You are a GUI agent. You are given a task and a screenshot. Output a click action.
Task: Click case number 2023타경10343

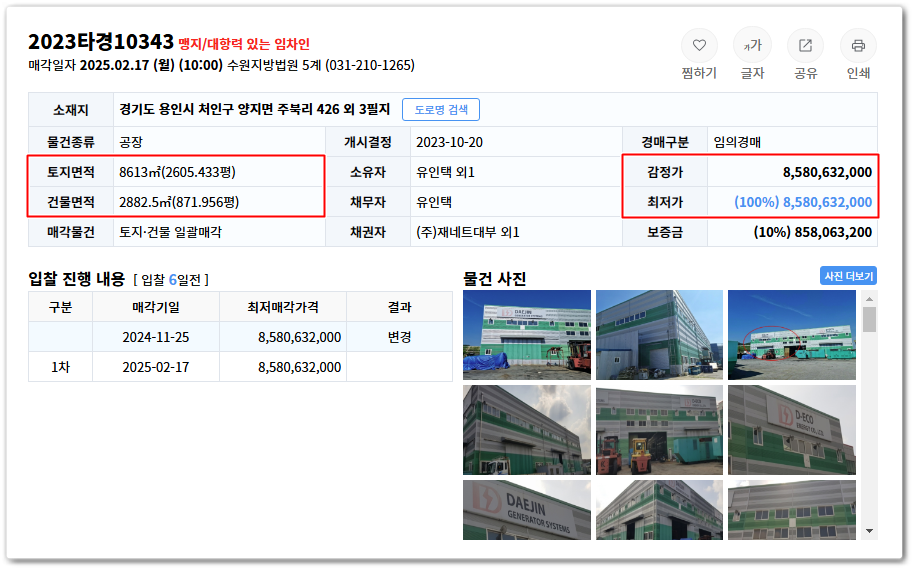pyautogui.click(x=101, y=42)
